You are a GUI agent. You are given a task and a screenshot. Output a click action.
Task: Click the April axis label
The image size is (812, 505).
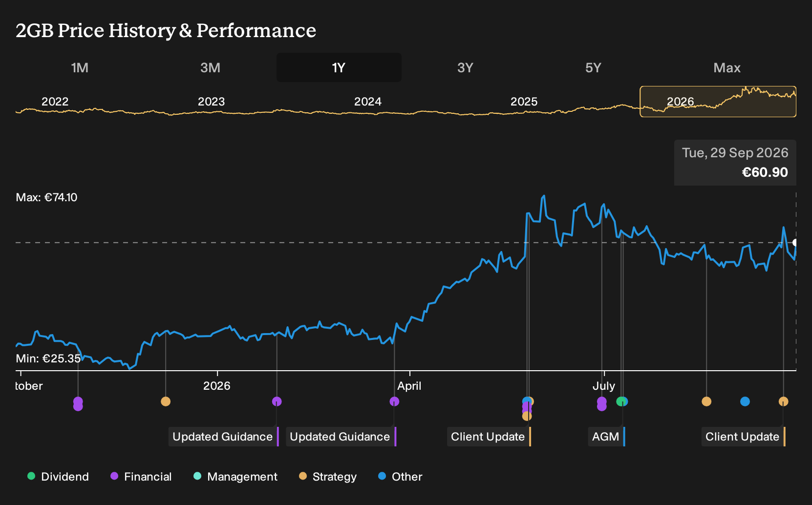[409, 386]
